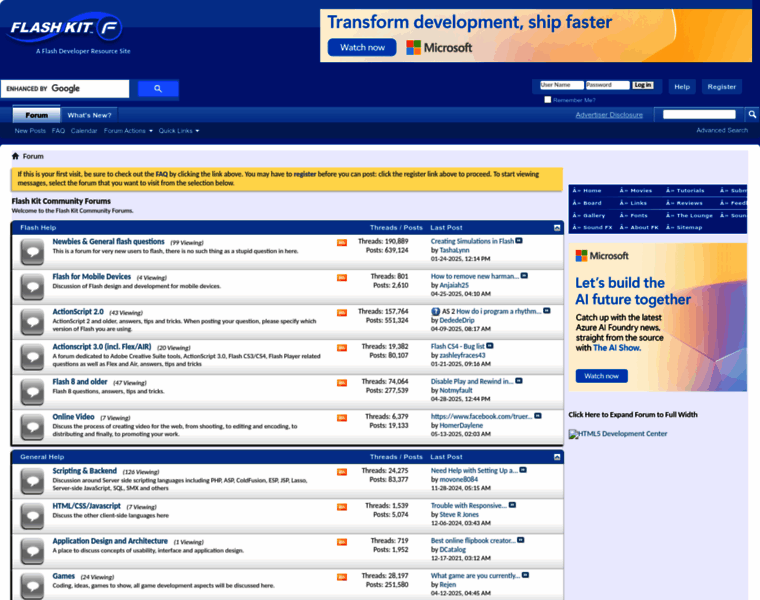Click Advanced Search link
The width and height of the screenshot is (760, 600).
click(722, 130)
